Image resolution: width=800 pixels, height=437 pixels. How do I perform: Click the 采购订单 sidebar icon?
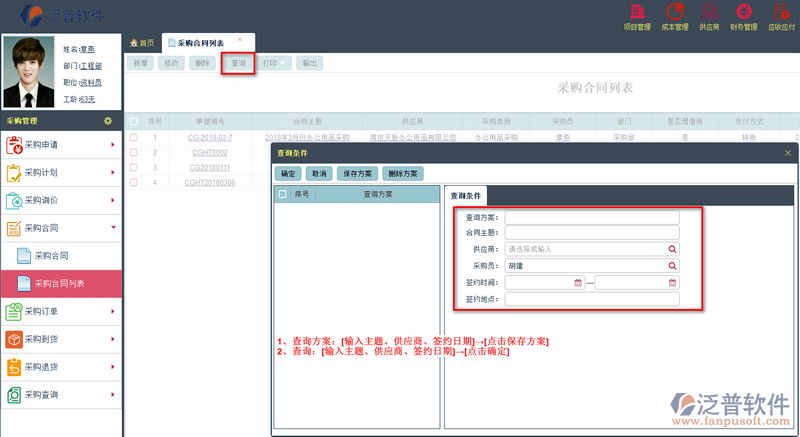pos(14,312)
